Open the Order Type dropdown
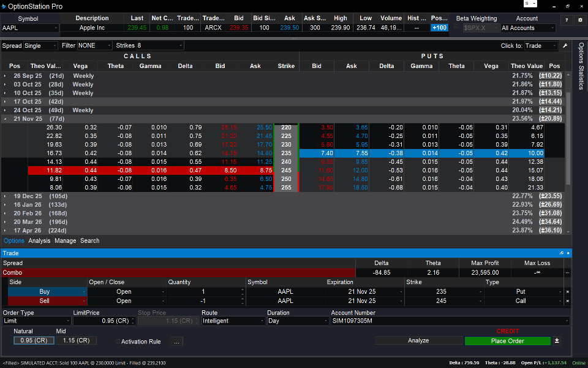 [37, 321]
